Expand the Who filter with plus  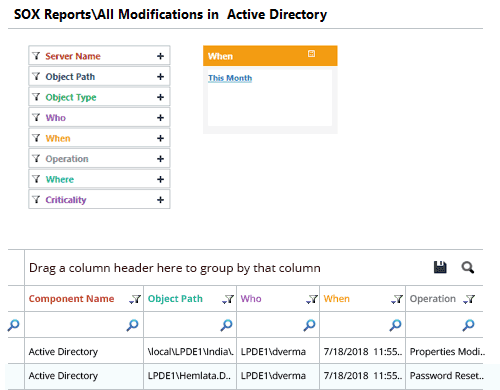click(160, 118)
